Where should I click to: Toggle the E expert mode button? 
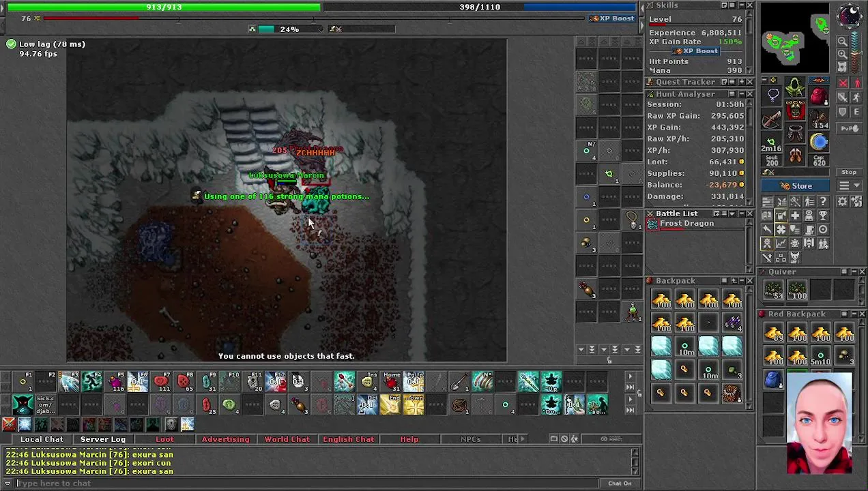pyautogui.click(x=856, y=112)
